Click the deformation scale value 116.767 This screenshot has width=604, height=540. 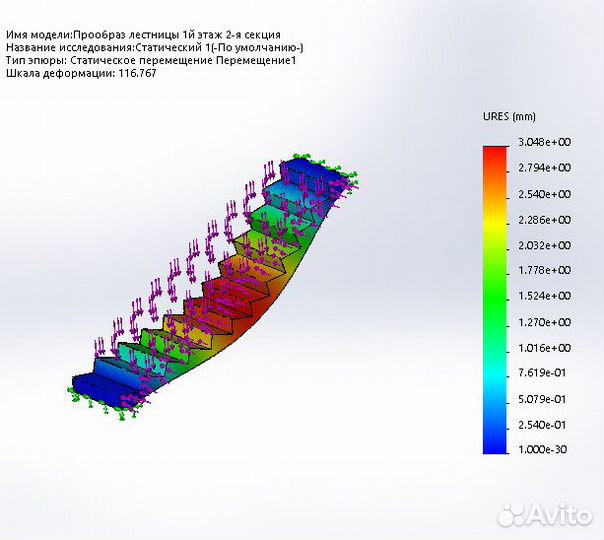pos(135,73)
